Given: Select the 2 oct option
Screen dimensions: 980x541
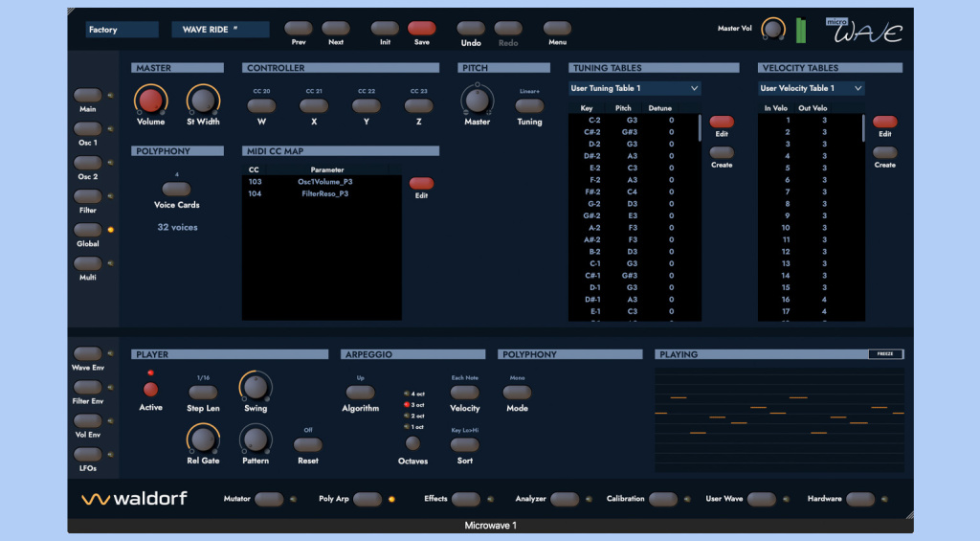Looking at the screenshot, I should coord(414,416).
